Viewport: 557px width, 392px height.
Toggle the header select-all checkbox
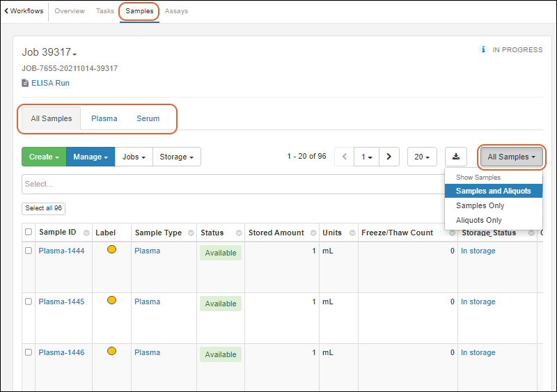(29, 233)
